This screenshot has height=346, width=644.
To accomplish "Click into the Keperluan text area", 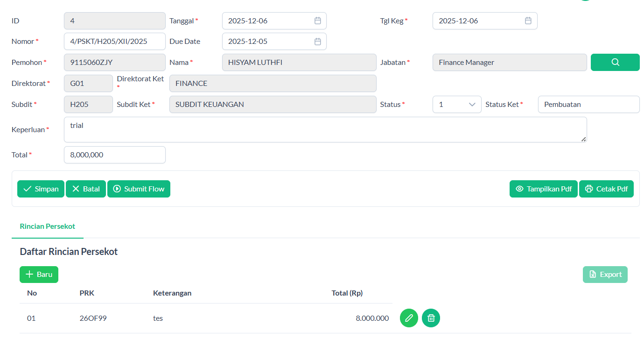I will click(x=325, y=130).
